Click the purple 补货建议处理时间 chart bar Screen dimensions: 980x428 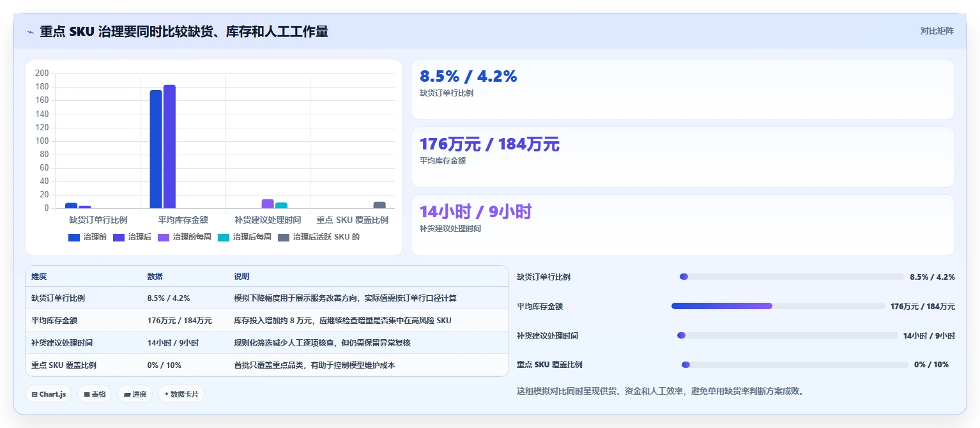[x=268, y=204]
